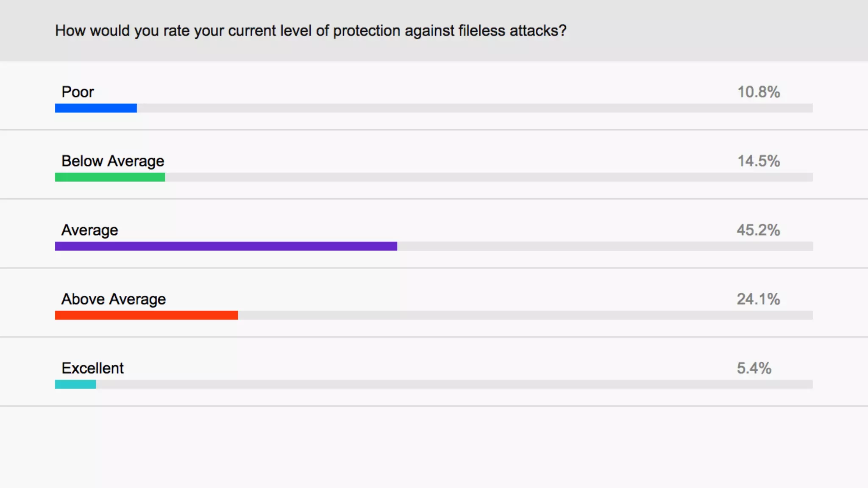Click the gray track of Average bar
This screenshot has width=868, height=488.
(605, 246)
